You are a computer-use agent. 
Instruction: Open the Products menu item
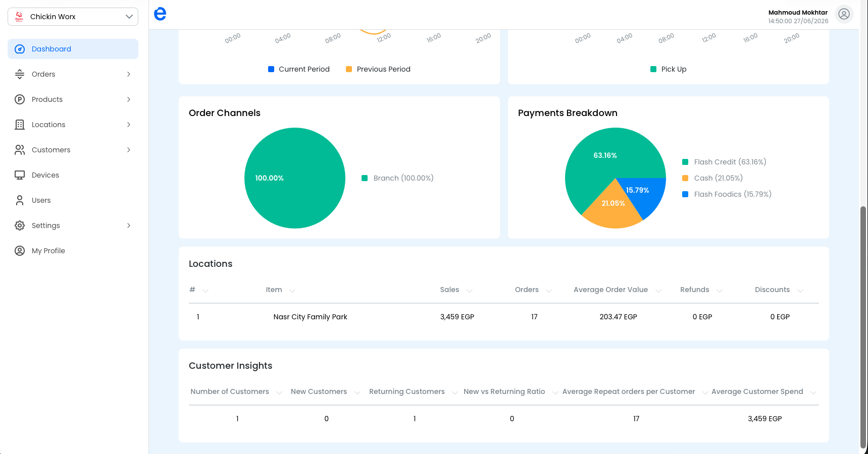pyautogui.click(x=73, y=99)
